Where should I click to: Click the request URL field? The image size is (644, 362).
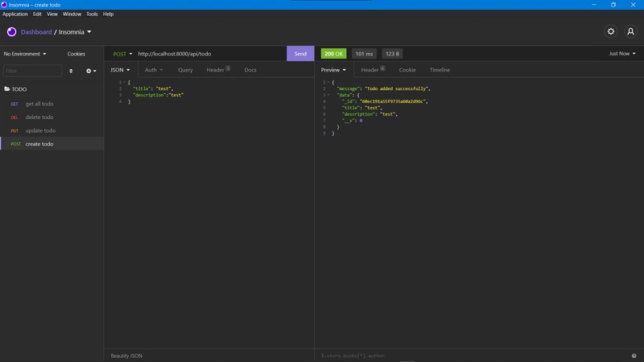[211, 54]
